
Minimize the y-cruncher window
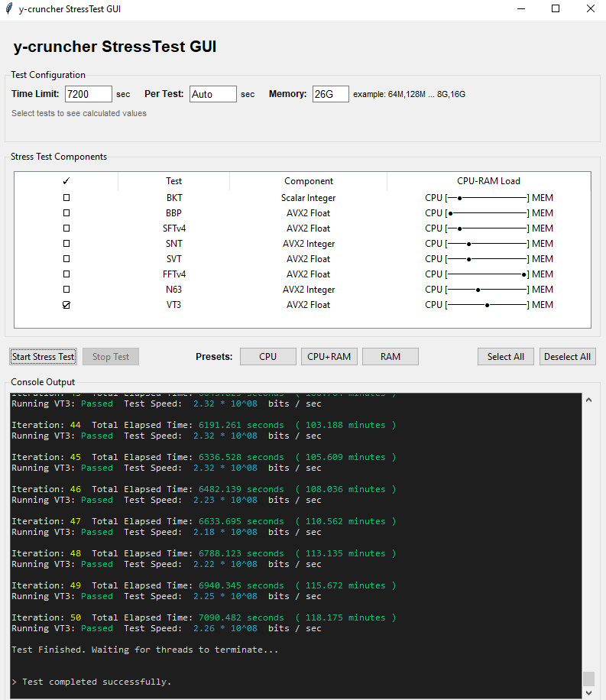tap(520, 9)
